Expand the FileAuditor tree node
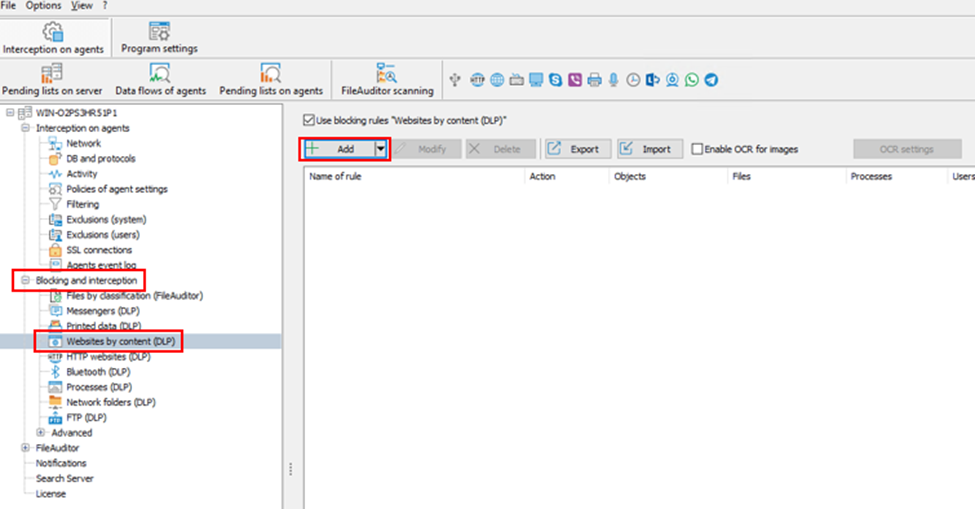This screenshot has width=975, height=509. click(x=26, y=448)
